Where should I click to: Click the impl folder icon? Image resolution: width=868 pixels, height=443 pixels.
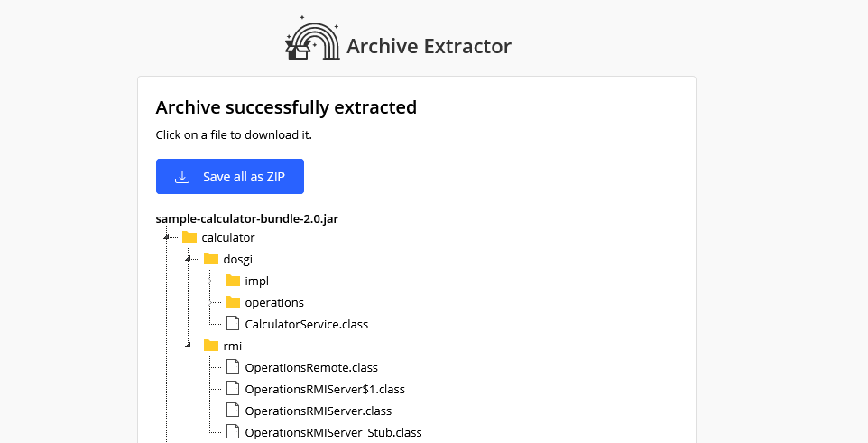click(x=233, y=281)
